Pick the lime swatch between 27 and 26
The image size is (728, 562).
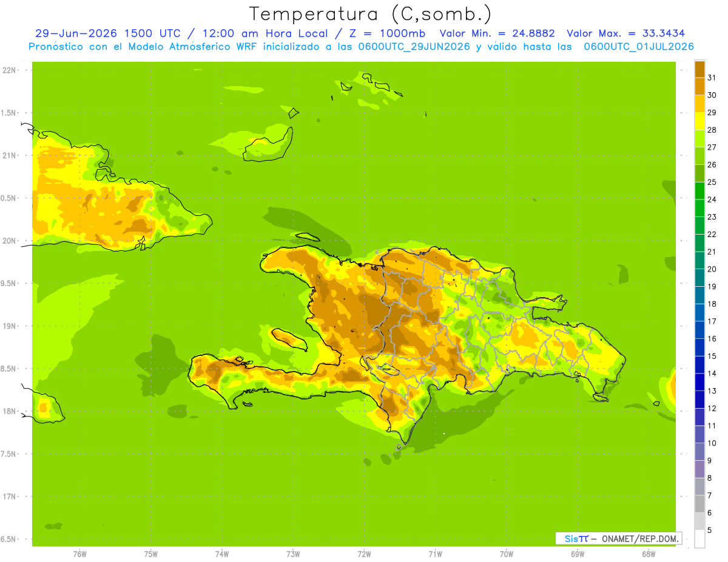click(699, 156)
